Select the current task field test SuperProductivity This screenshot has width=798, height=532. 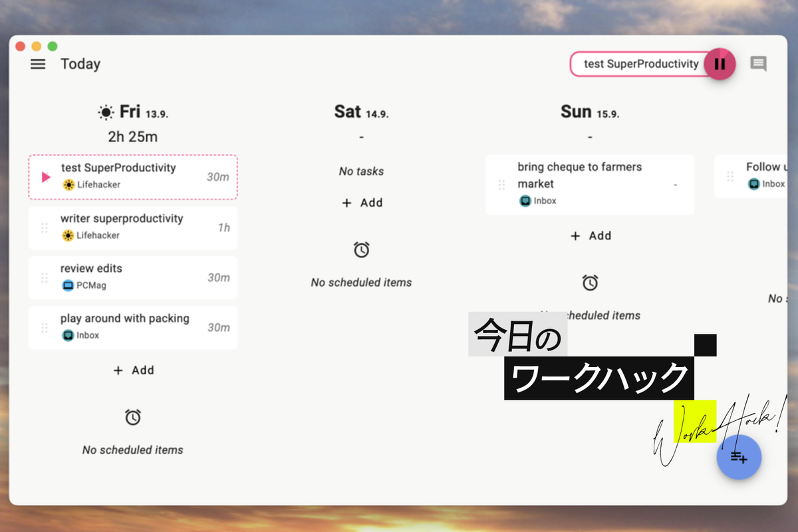coord(640,64)
